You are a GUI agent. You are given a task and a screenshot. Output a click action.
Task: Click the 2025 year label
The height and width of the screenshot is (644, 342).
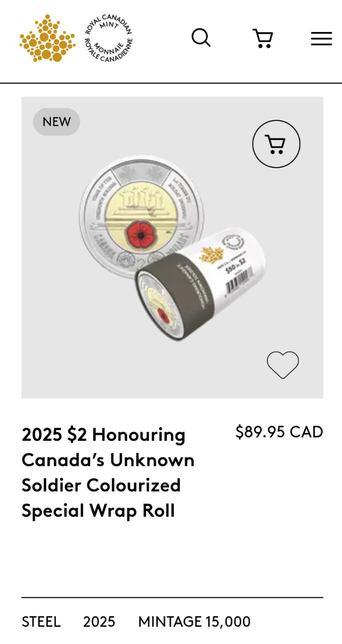pyautogui.click(x=99, y=621)
